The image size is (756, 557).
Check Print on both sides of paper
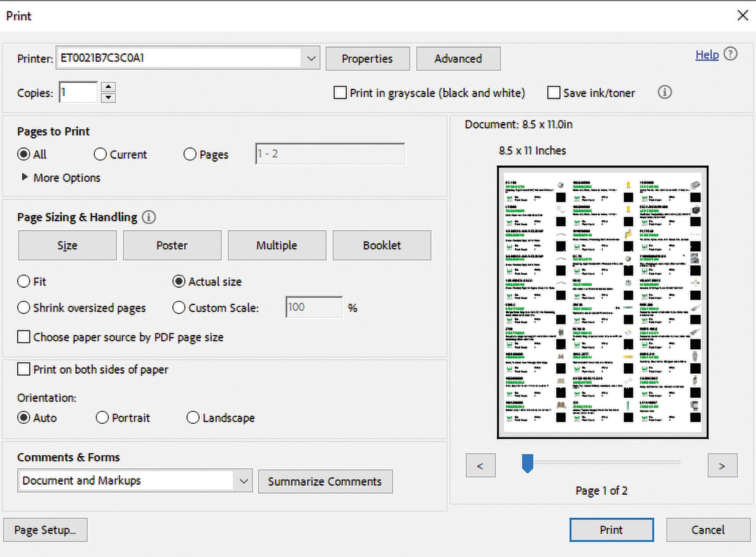pyautogui.click(x=24, y=369)
